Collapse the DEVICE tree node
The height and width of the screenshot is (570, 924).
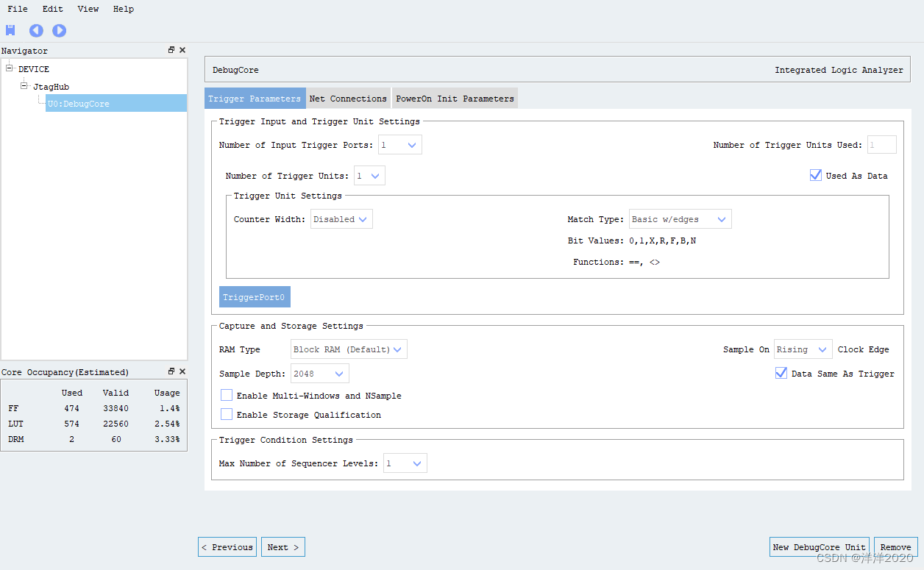(10, 68)
